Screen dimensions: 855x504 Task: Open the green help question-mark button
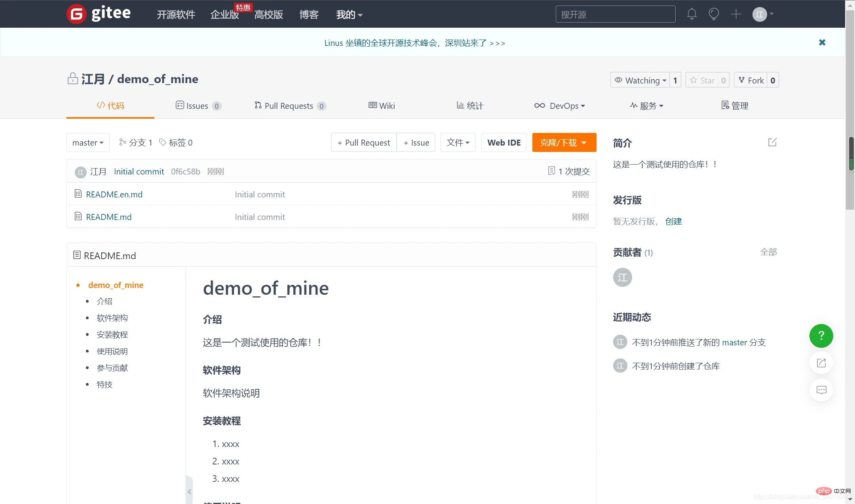tap(821, 336)
